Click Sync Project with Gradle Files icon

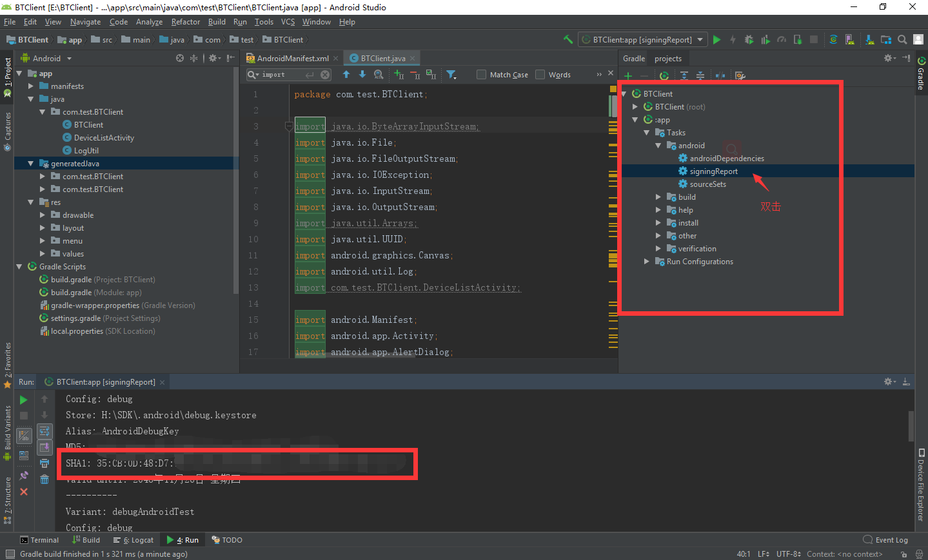pos(833,39)
